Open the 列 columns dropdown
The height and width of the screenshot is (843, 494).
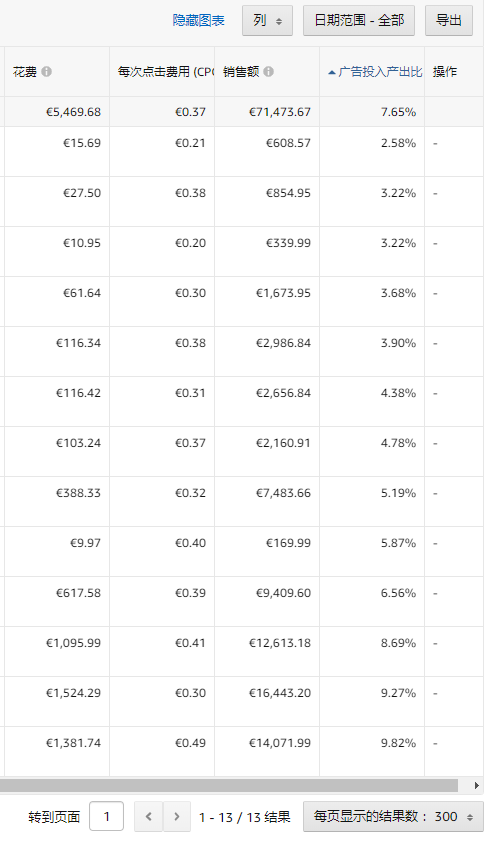tap(267, 20)
